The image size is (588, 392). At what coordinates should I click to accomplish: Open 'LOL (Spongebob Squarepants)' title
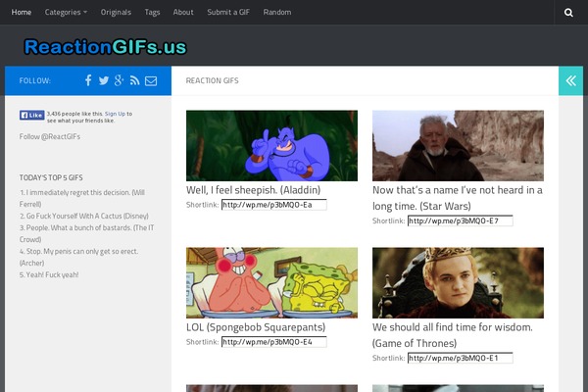(256, 327)
